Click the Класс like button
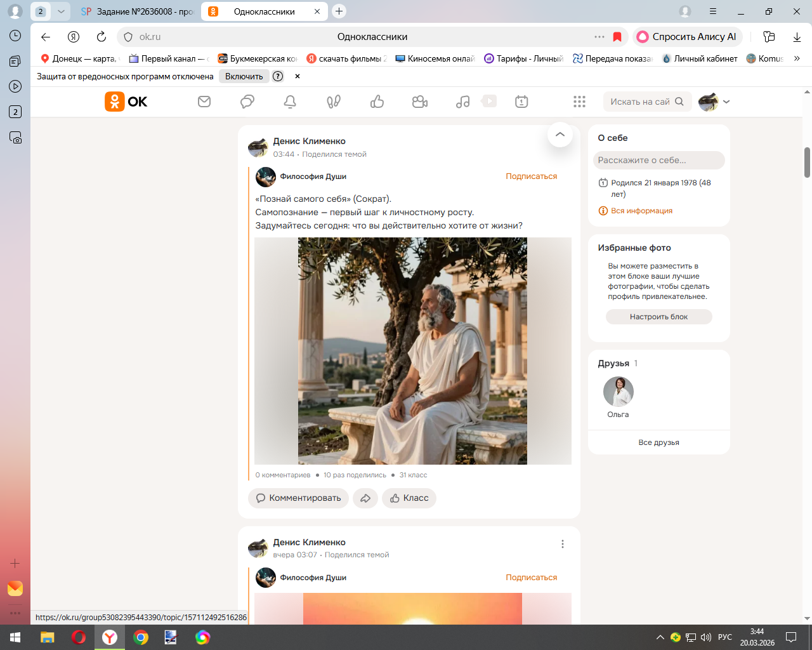812x650 pixels. 409,498
